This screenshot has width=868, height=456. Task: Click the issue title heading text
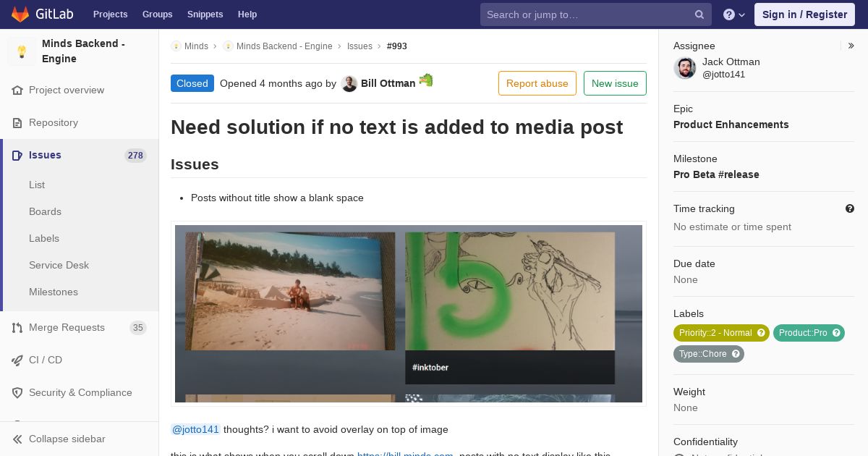point(396,127)
